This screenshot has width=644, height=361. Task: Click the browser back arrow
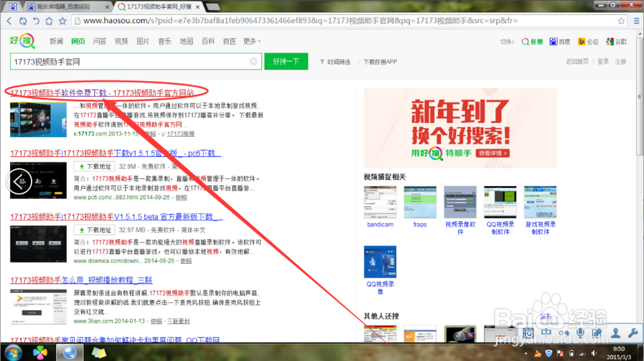tap(10, 21)
